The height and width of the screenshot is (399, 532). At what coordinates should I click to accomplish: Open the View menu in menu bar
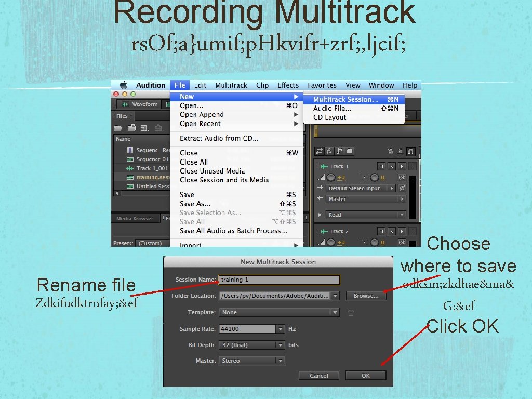(353, 85)
